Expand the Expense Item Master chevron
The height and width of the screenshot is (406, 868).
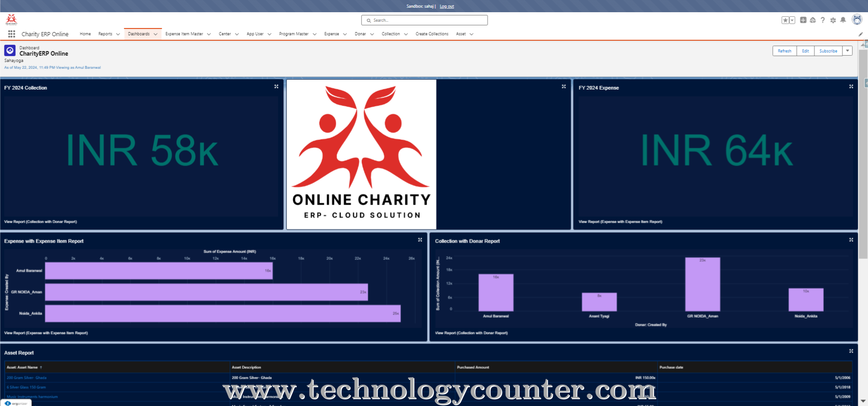pyautogui.click(x=209, y=34)
